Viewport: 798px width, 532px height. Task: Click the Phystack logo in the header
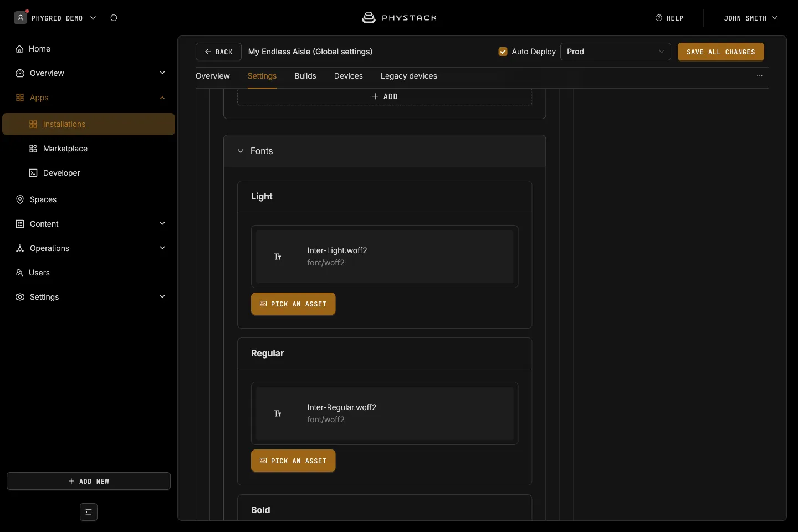point(399,18)
